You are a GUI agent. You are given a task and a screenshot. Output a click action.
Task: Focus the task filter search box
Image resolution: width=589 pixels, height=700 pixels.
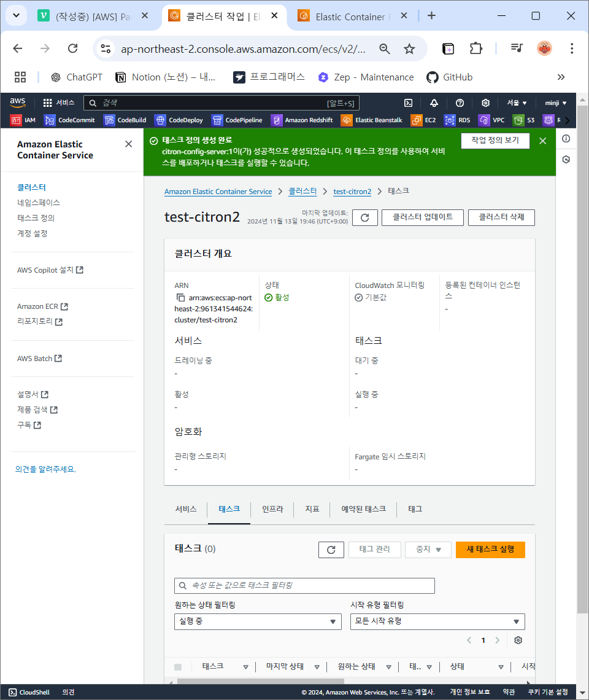pos(304,586)
